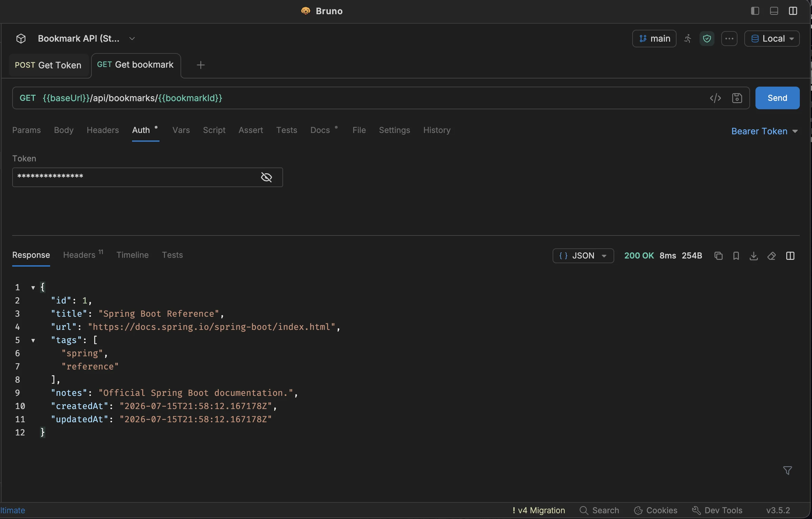Toggle the bottom panel layout icon

tap(774, 11)
